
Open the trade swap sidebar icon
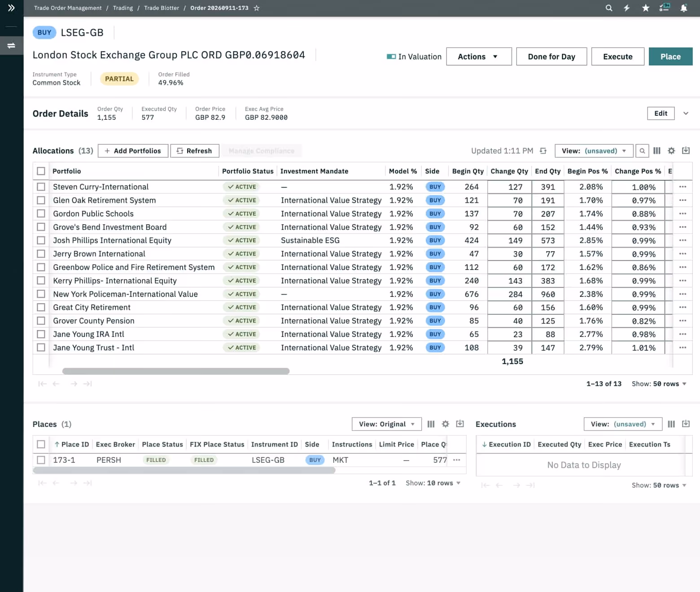point(11,45)
